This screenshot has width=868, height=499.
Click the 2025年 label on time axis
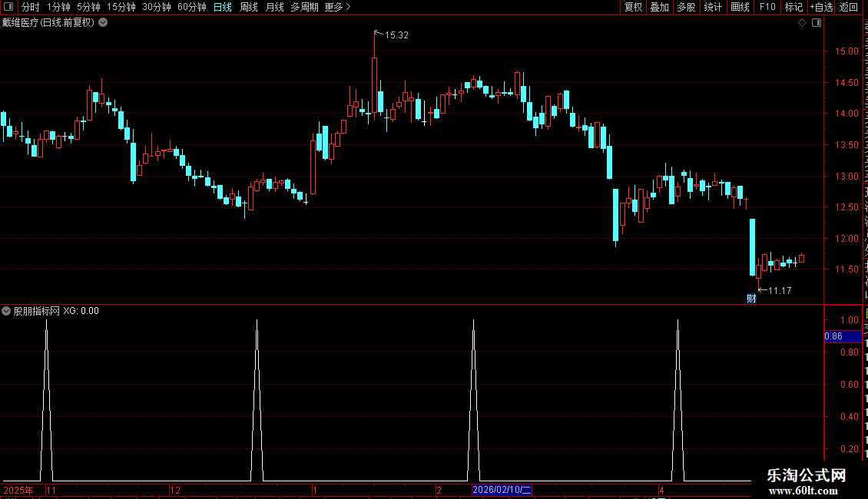pyautogui.click(x=18, y=490)
